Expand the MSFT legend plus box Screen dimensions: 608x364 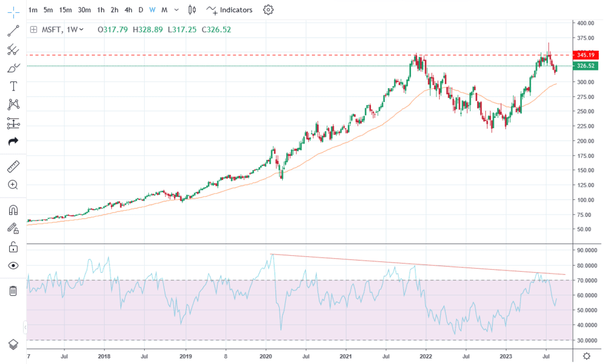[x=33, y=30]
